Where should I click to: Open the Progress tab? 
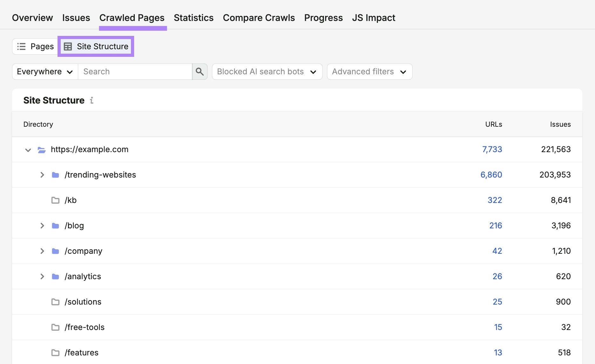(x=324, y=18)
